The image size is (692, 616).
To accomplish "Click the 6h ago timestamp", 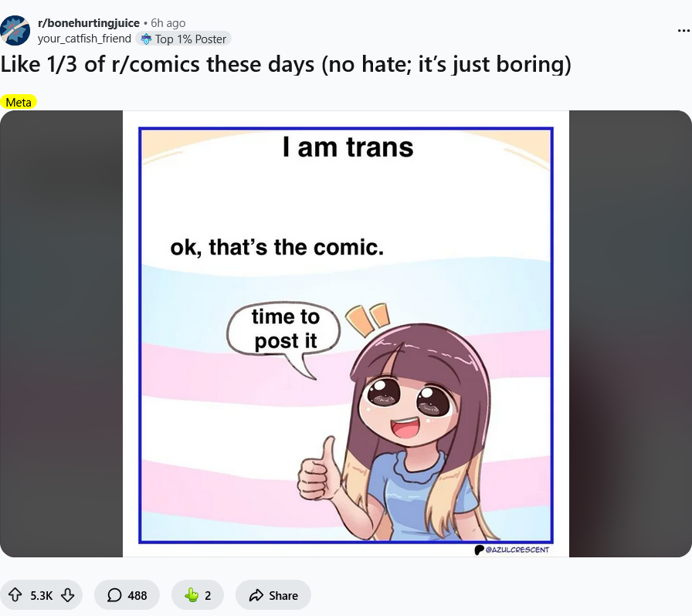I will pos(168,23).
